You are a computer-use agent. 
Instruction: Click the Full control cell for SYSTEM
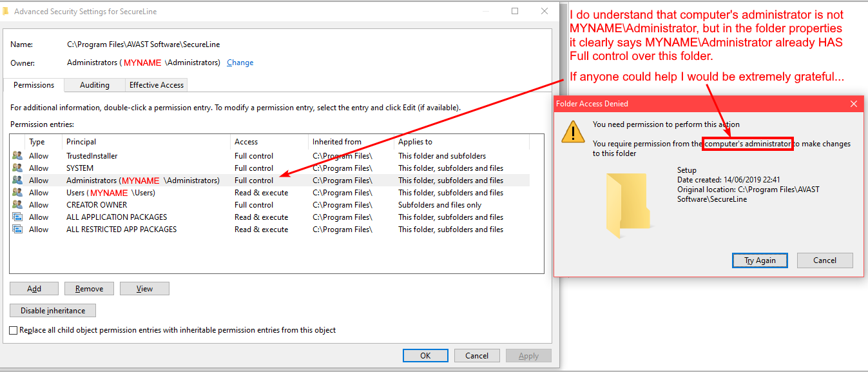(254, 168)
